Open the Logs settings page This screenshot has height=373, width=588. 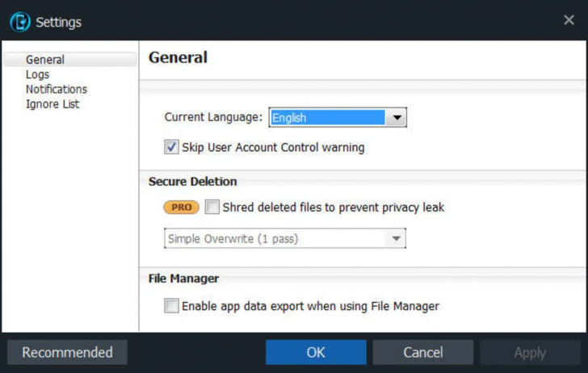(37, 74)
